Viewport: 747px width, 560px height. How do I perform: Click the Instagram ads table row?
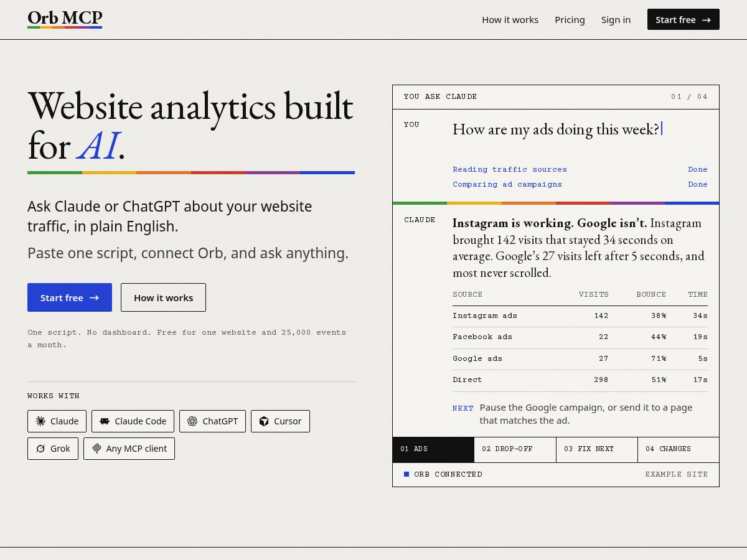[580, 316]
